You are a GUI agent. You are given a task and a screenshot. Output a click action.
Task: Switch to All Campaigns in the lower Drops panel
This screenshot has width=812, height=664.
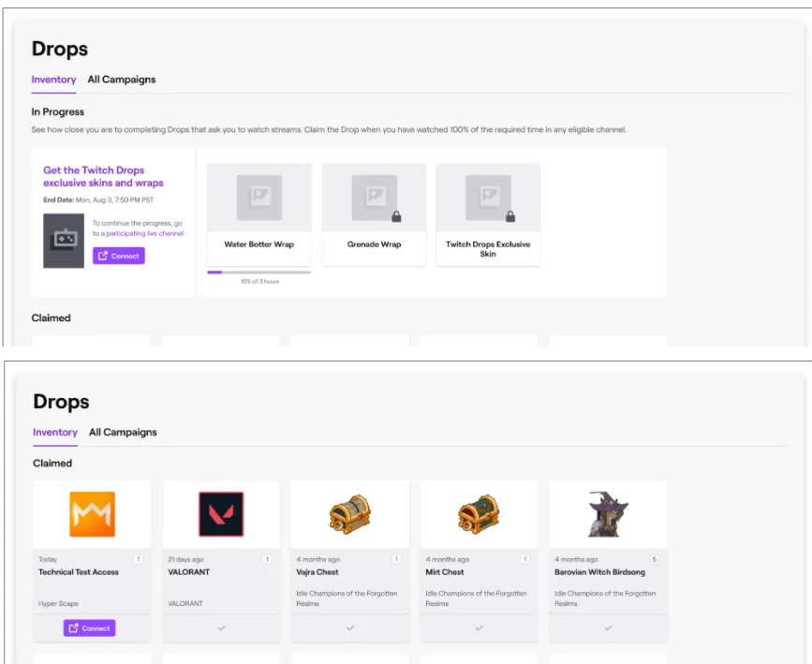(x=123, y=433)
